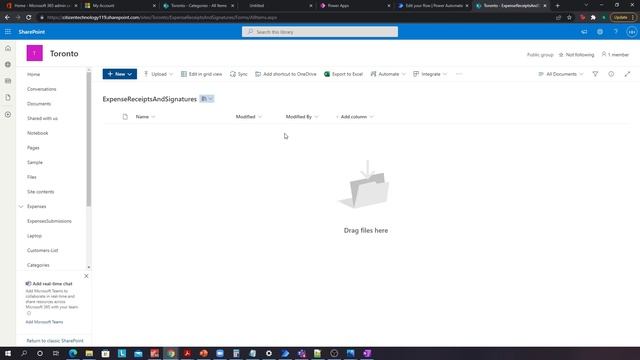Open Documents in the site navigation

[x=39, y=104]
